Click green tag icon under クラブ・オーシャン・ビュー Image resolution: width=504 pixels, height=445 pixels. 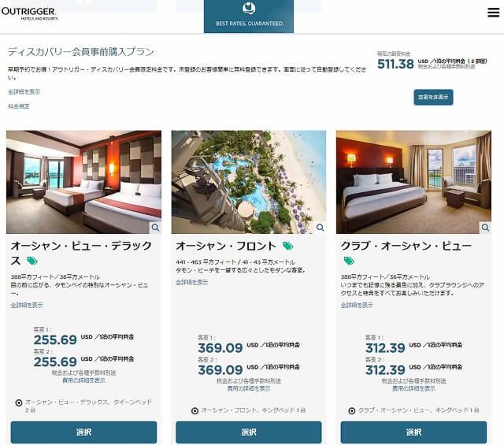[x=349, y=261]
